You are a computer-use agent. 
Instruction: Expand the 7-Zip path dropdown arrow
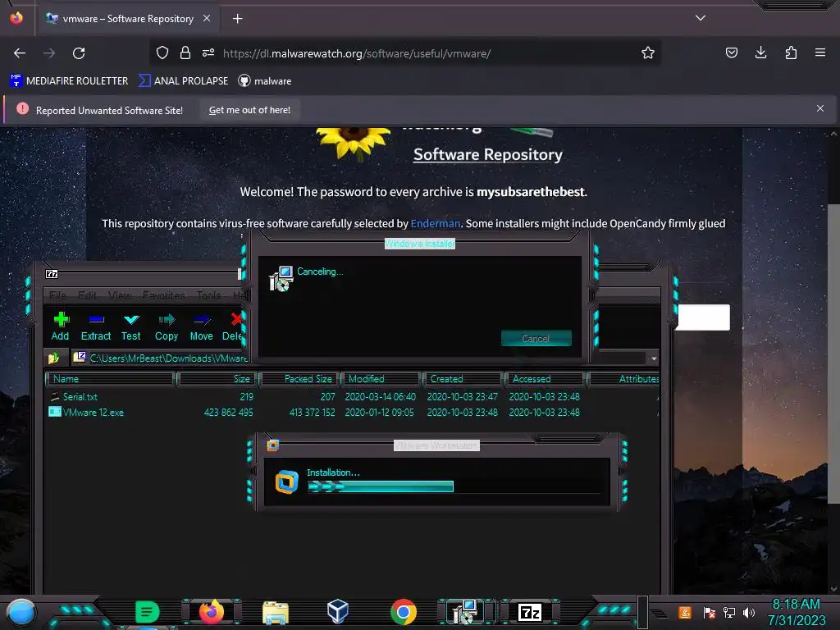(654, 358)
